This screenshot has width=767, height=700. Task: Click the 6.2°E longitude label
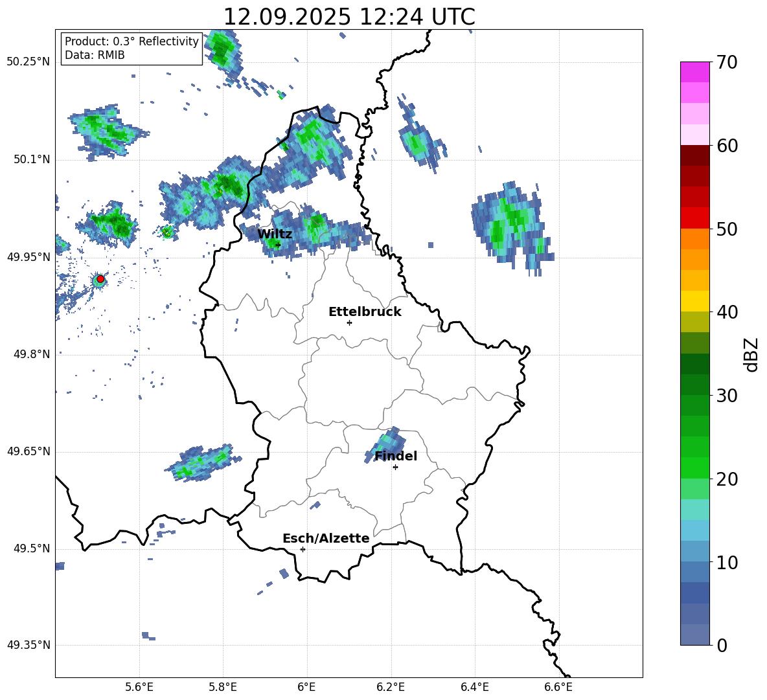click(391, 687)
